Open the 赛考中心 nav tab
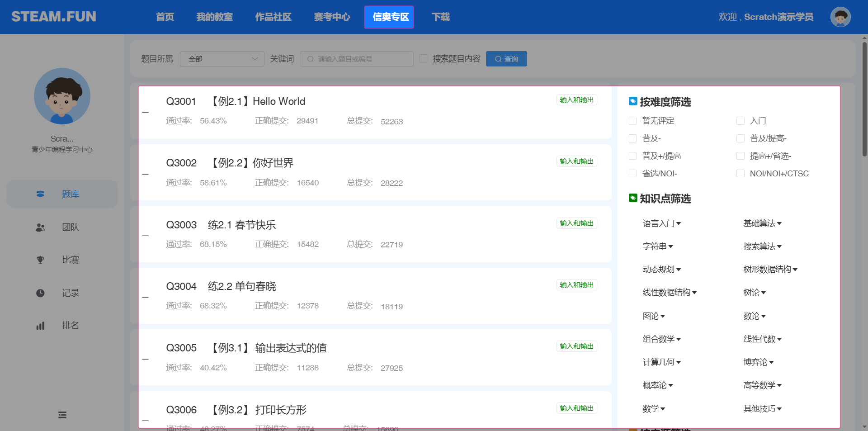868x431 pixels. point(332,17)
